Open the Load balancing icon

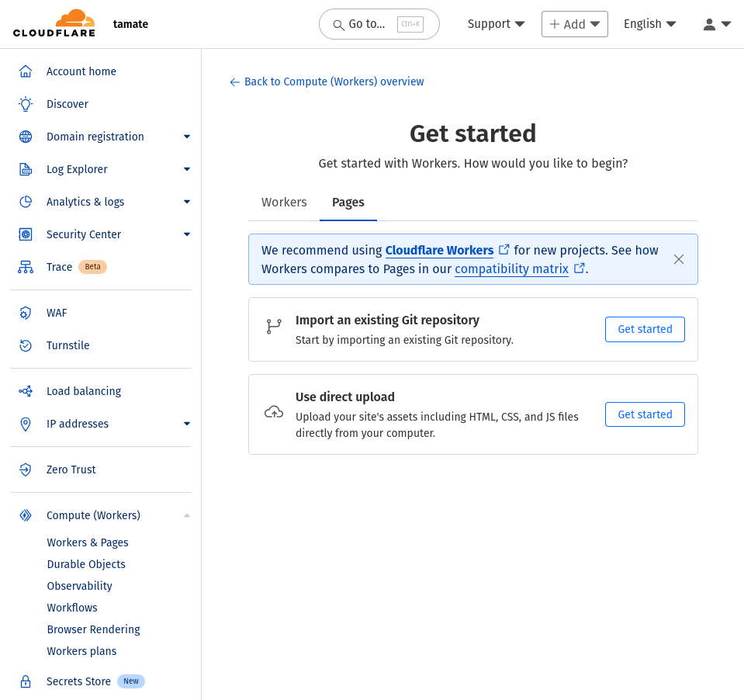[x=26, y=391]
